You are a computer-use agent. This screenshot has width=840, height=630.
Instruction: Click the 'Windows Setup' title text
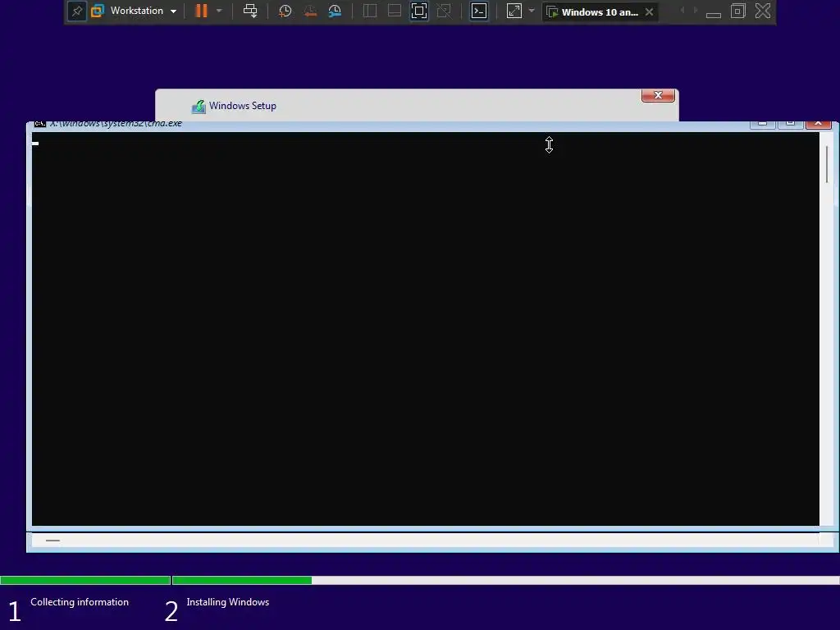point(243,106)
